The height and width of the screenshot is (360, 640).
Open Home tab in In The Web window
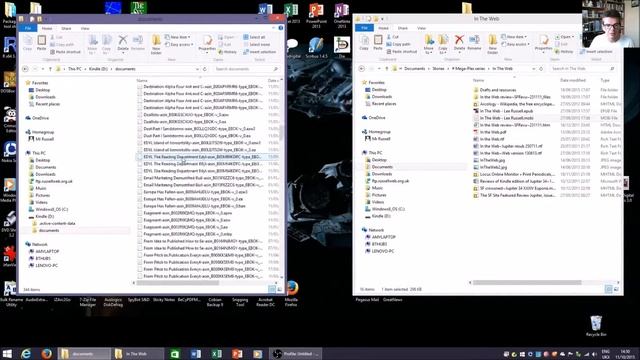[x=383, y=28]
